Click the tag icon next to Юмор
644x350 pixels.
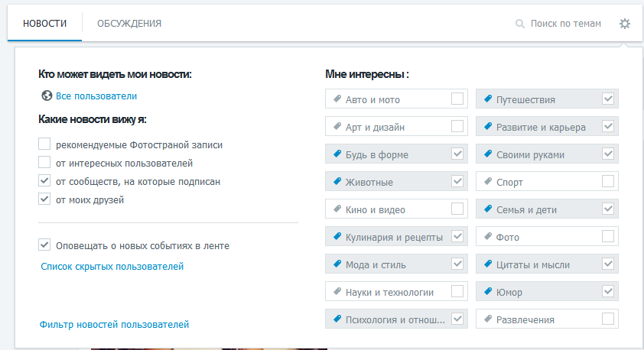(488, 291)
